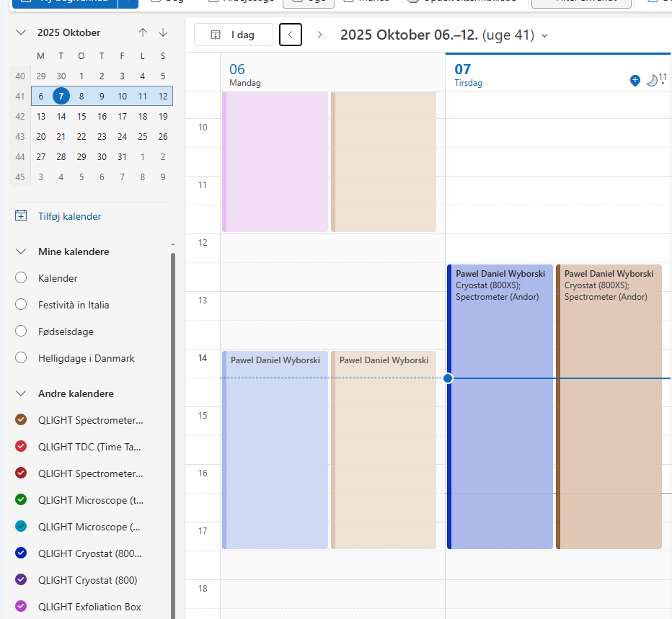Click purple circle of QLIGHT Exfoliation Box

click(21, 607)
